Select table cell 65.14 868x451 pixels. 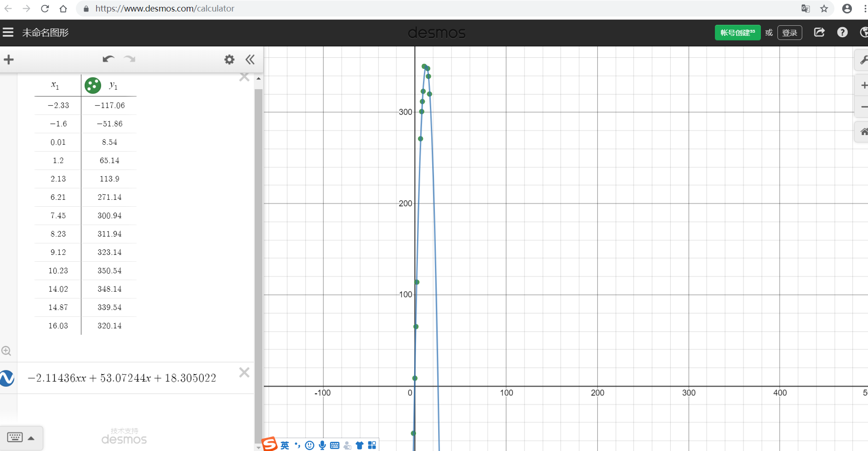click(x=109, y=160)
